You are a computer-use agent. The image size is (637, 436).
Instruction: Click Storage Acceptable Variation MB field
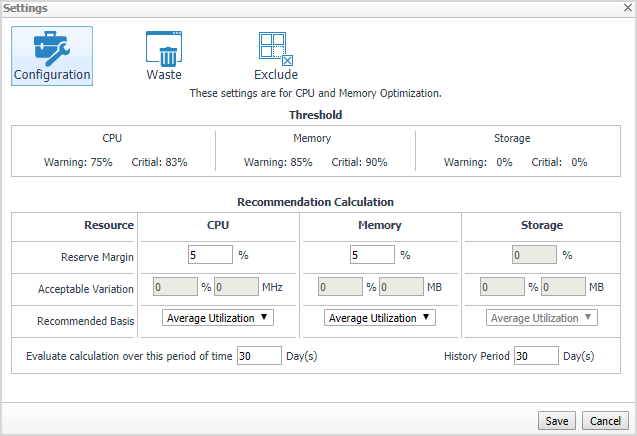click(x=563, y=288)
